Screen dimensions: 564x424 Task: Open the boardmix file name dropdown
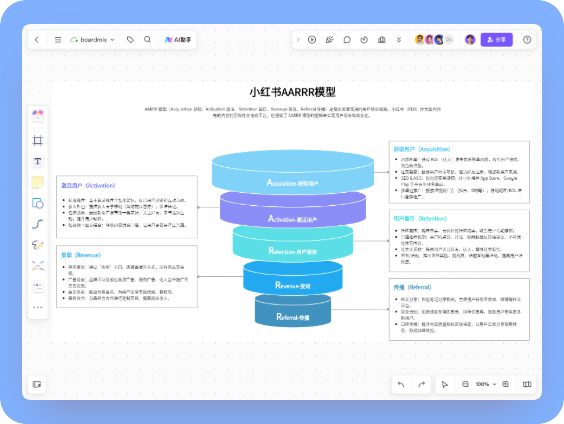tap(92, 40)
